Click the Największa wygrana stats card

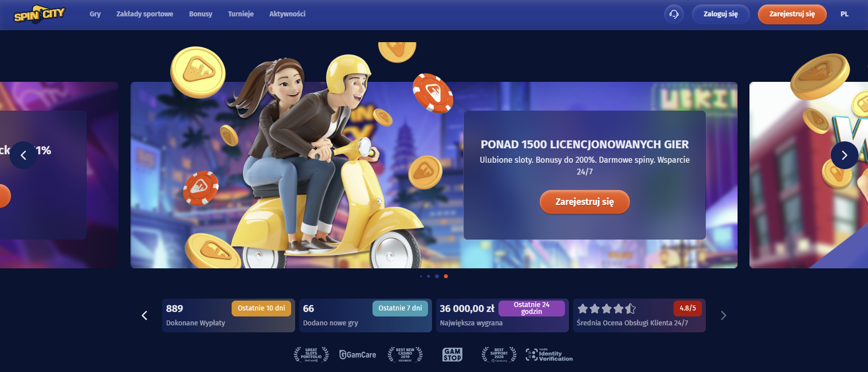pyautogui.click(x=502, y=315)
